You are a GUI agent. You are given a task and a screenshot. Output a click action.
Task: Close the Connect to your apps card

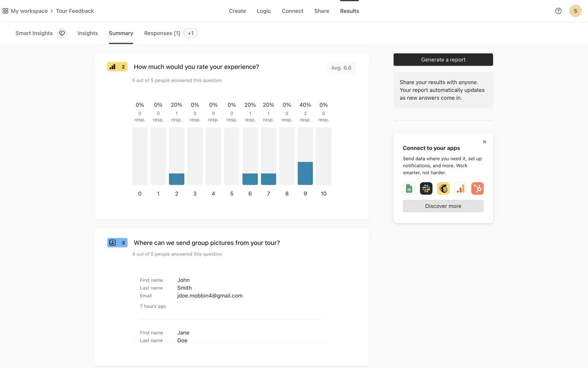(484, 142)
